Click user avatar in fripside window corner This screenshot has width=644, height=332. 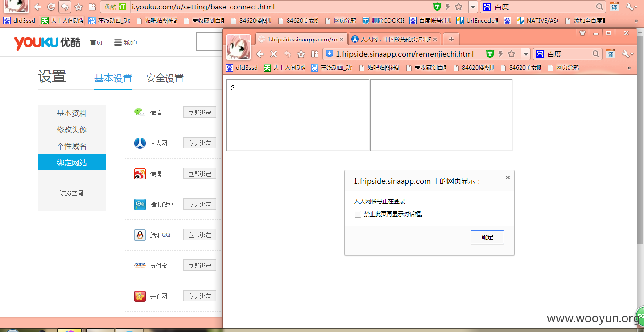(x=239, y=47)
